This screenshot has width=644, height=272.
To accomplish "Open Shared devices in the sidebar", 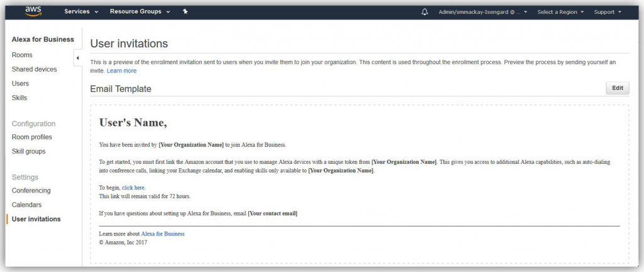I will (x=34, y=69).
